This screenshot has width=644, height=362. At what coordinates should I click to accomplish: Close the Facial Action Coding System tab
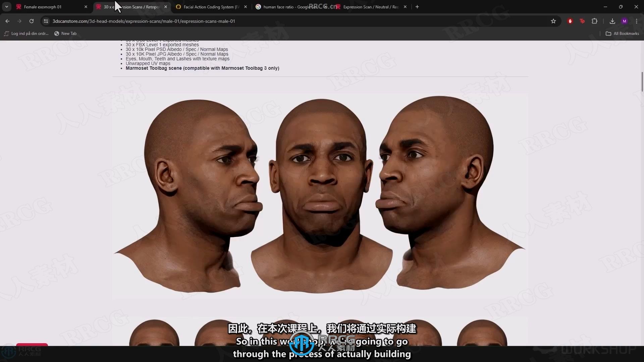tap(246, 7)
